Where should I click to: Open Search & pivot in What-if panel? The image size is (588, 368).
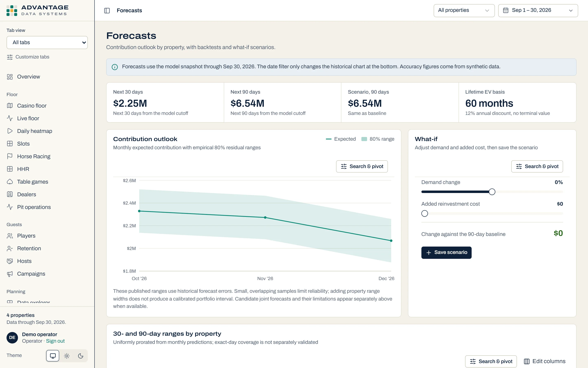[537, 166]
